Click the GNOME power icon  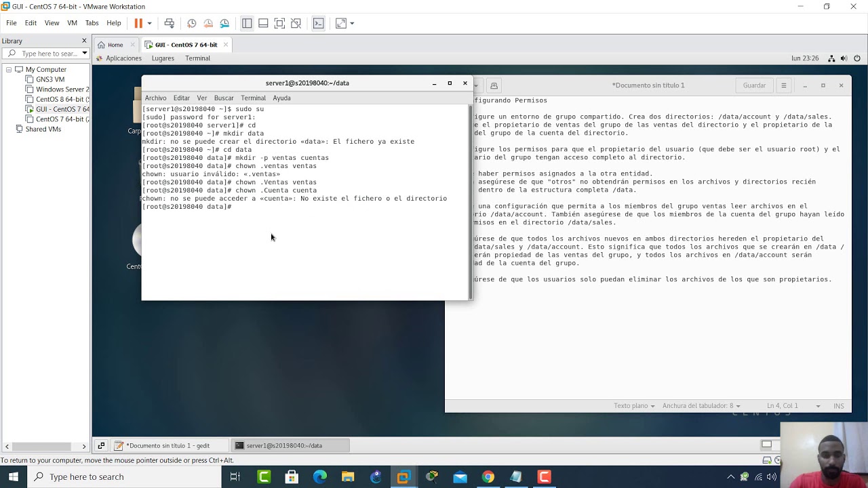click(x=857, y=58)
